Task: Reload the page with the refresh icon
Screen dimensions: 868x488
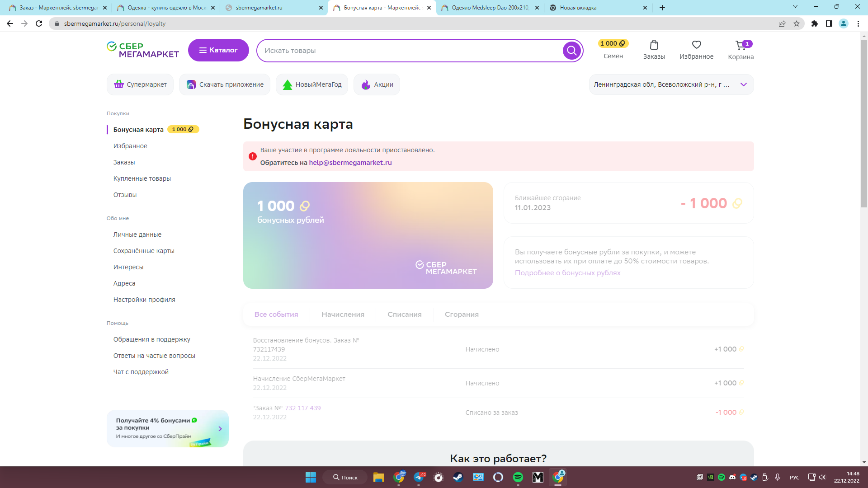Action: point(39,23)
